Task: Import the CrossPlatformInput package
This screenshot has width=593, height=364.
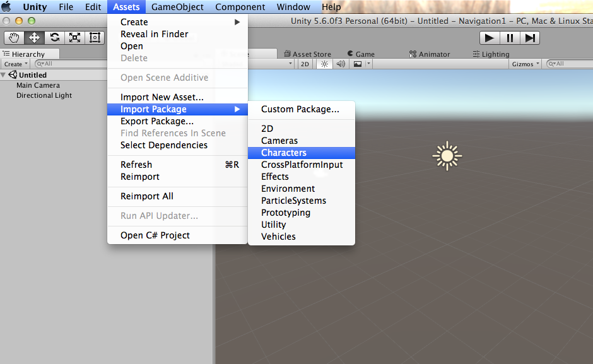Action: pyautogui.click(x=302, y=165)
